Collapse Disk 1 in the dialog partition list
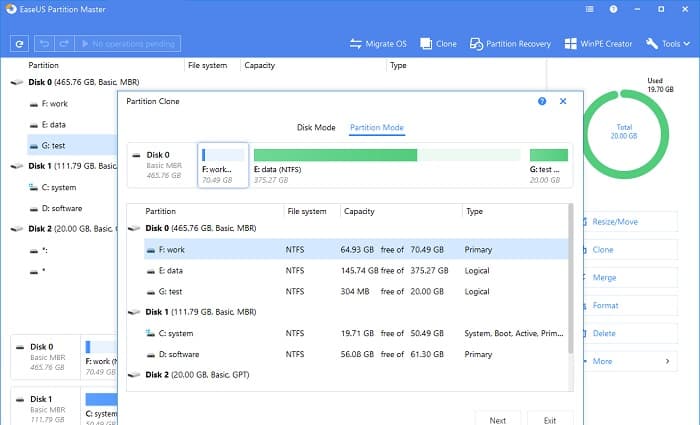 pyautogui.click(x=134, y=313)
